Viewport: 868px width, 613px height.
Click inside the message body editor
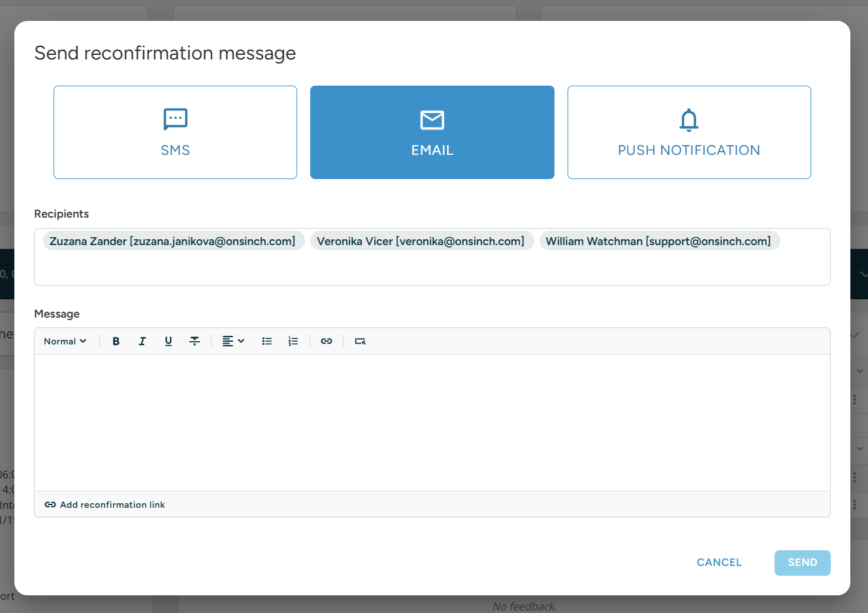pos(432,423)
